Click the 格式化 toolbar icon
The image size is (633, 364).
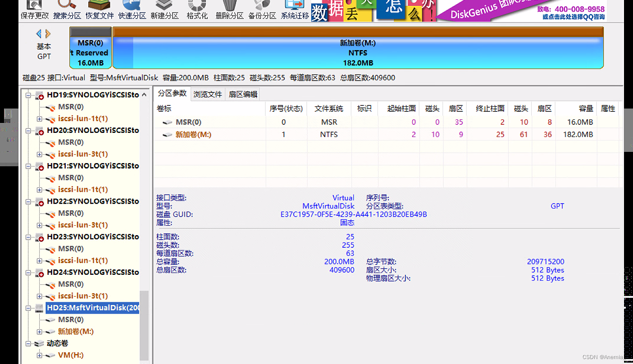(197, 10)
